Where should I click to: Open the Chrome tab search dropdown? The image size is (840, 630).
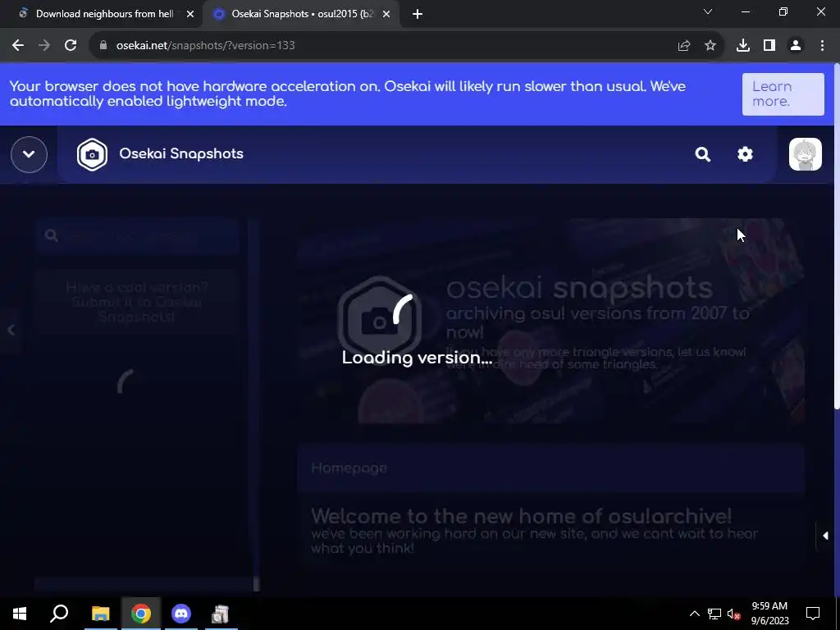coord(708,11)
